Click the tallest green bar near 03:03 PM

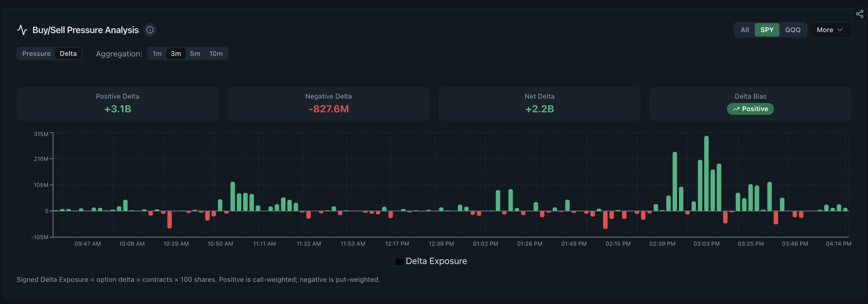[x=706, y=173]
